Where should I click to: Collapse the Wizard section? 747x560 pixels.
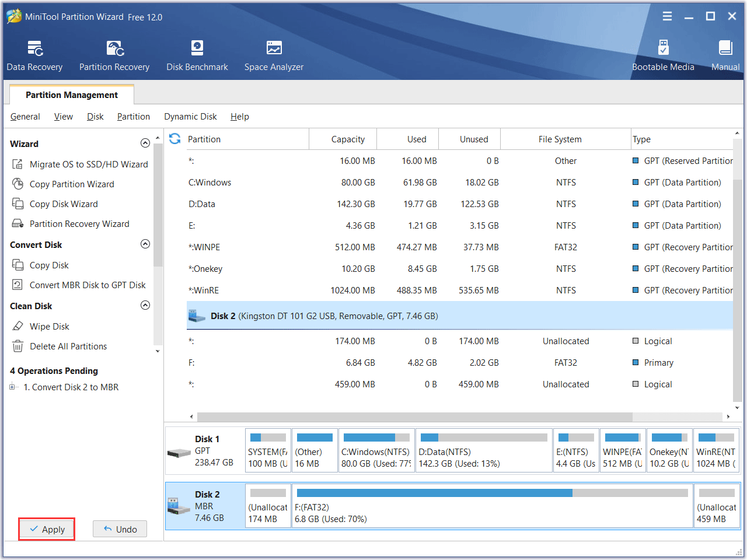coord(145,143)
